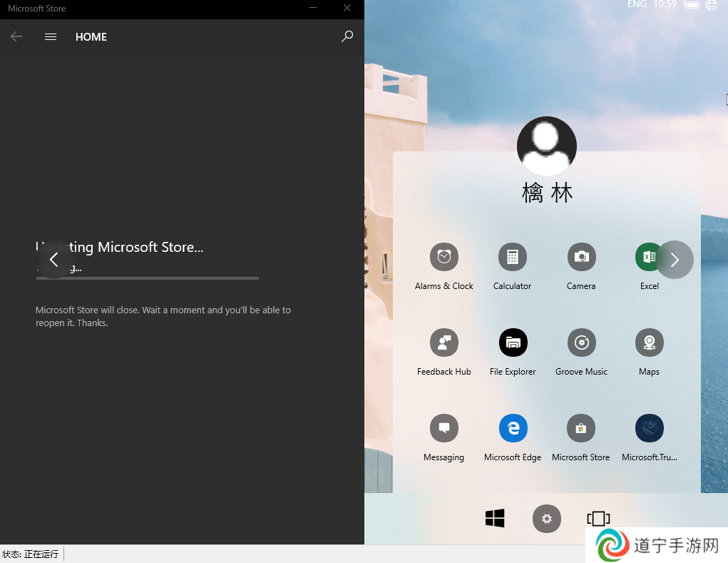Go back in Microsoft Store
Viewport: 728px width, 563px height.
pyautogui.click(x=16, y=36)
